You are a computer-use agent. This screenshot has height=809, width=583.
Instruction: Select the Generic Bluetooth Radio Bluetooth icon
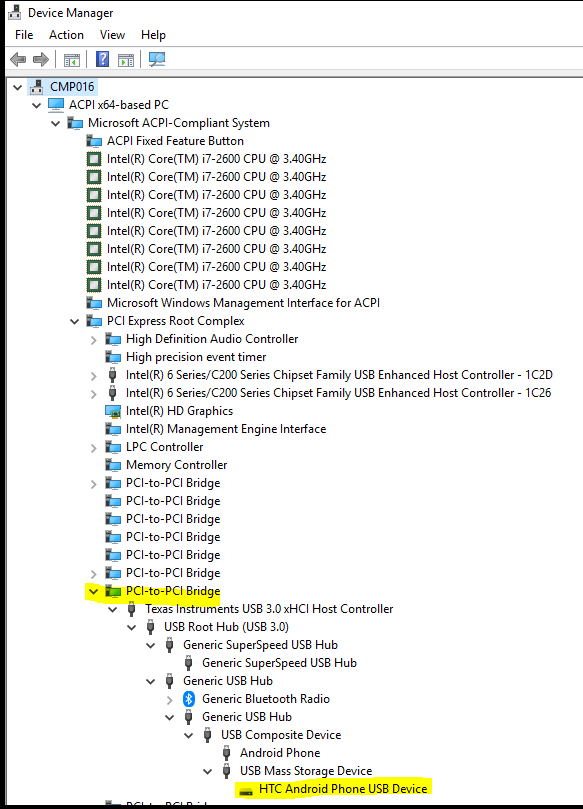click(x=189, y=699)
